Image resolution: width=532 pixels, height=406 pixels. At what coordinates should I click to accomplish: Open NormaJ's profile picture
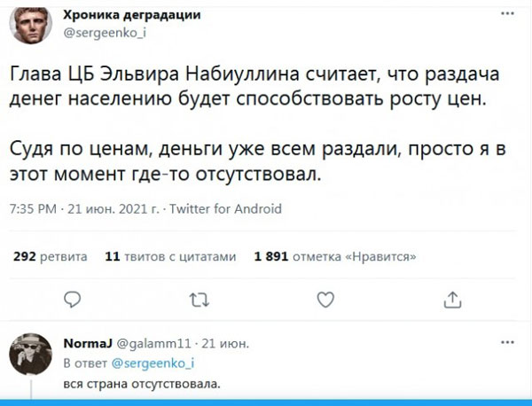(30, 356)
